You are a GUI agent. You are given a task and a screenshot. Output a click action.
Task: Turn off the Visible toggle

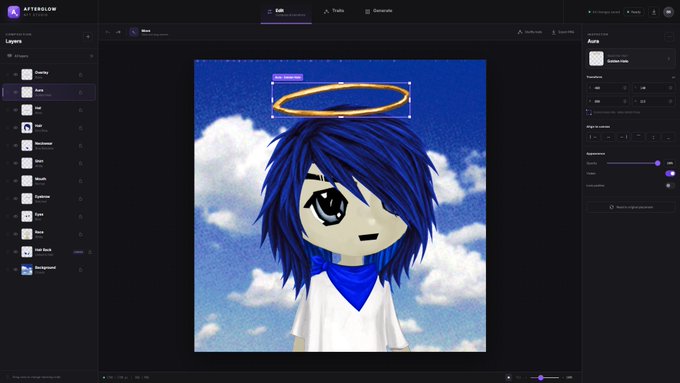670,173
